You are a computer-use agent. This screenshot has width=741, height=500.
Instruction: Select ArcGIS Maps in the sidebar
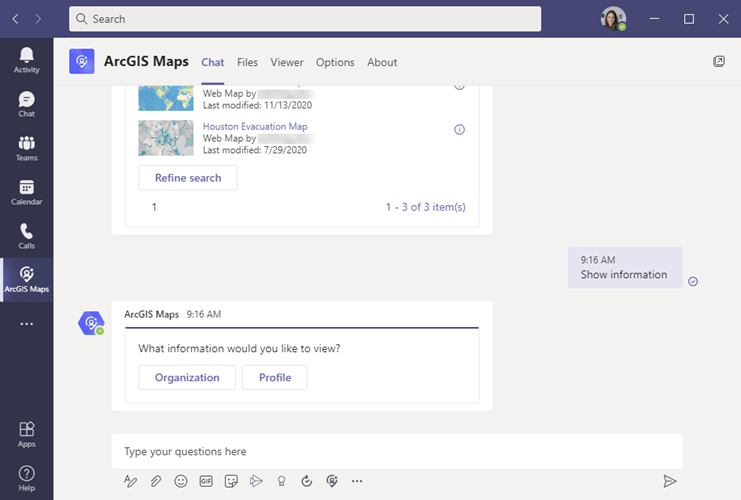tap(26, 280)
